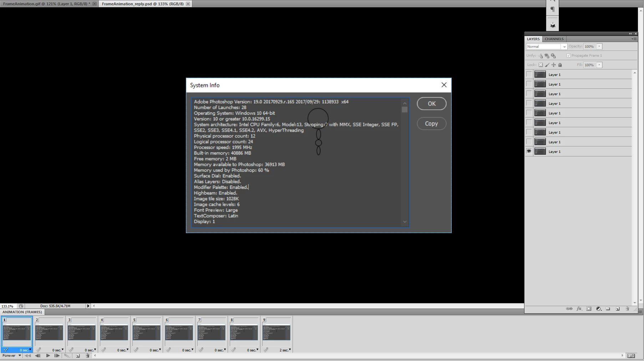Close FrameAnimation.gif document tab
Viewport: 644px width, 361px height.
click(94, 4)
